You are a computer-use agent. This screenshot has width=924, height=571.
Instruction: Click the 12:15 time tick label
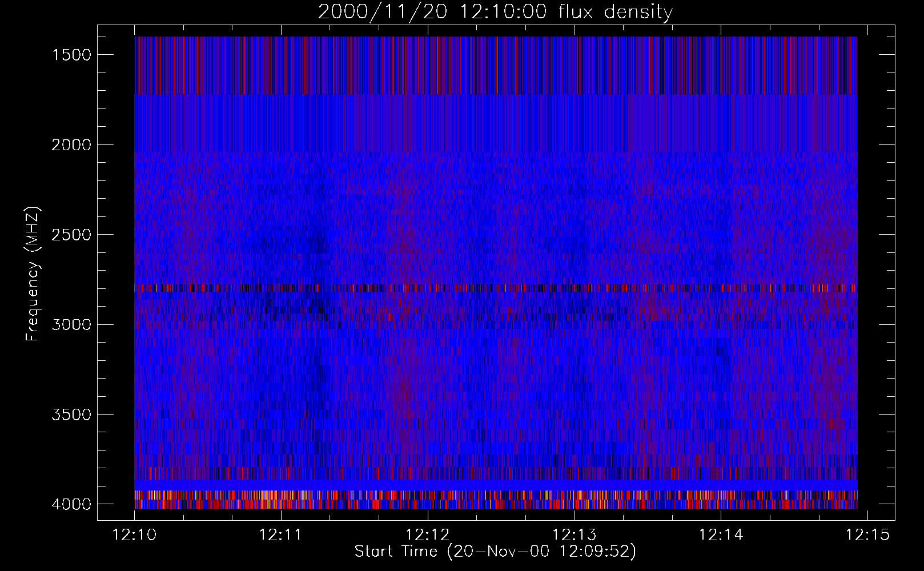(x=867, y=535)
